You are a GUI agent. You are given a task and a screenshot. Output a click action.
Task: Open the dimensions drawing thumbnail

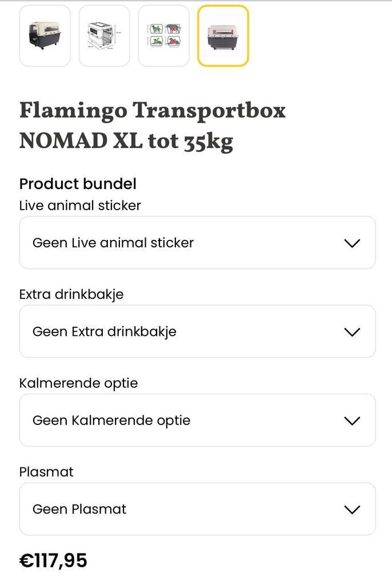click(x=104, y=35)
